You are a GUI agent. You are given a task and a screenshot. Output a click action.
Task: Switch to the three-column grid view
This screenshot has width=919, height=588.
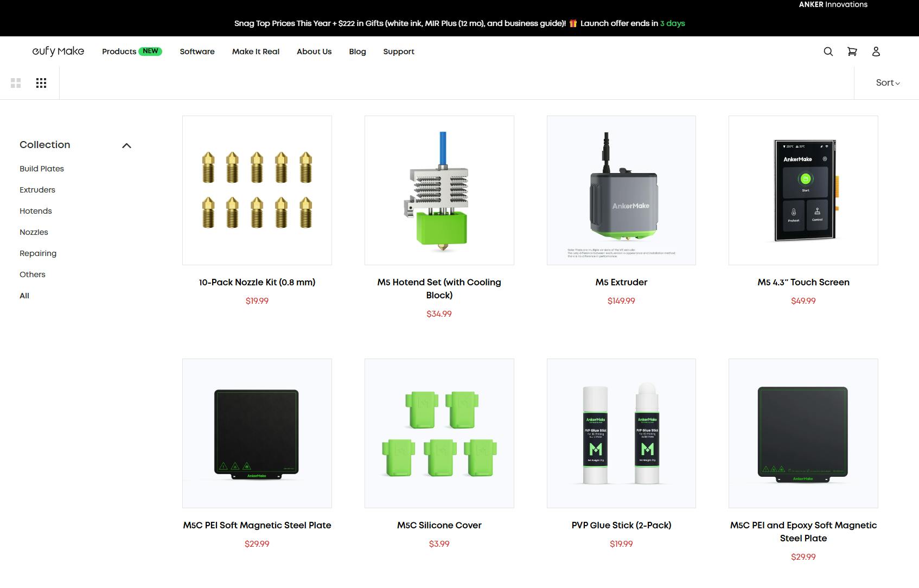pyautogui.click(x=41, y=83)
